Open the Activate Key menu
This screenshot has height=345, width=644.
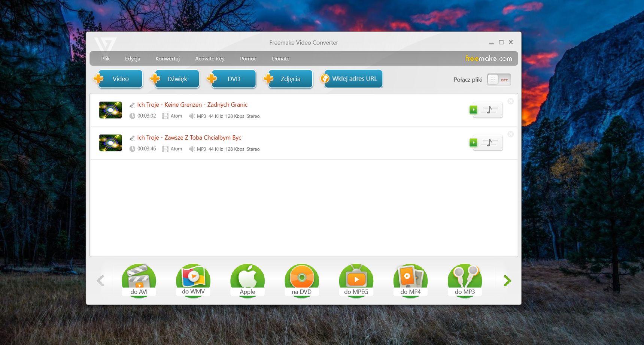[x=210, y=58]
